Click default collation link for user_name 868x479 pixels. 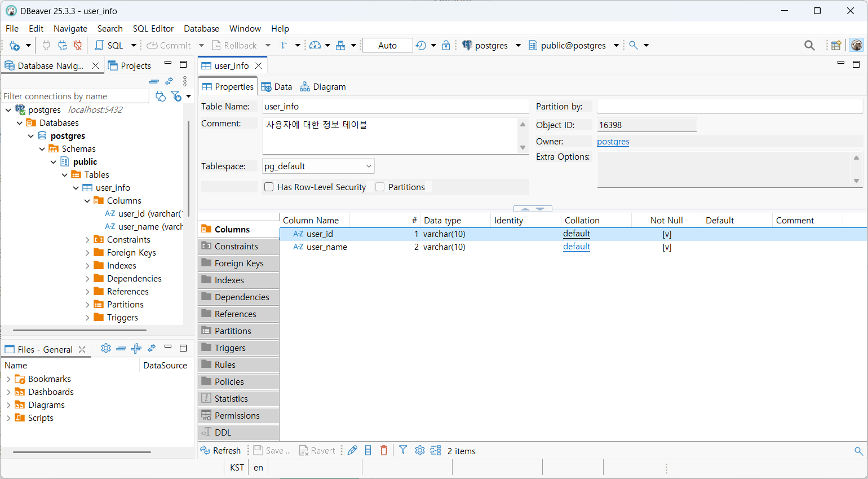click(x=577, y=247)
